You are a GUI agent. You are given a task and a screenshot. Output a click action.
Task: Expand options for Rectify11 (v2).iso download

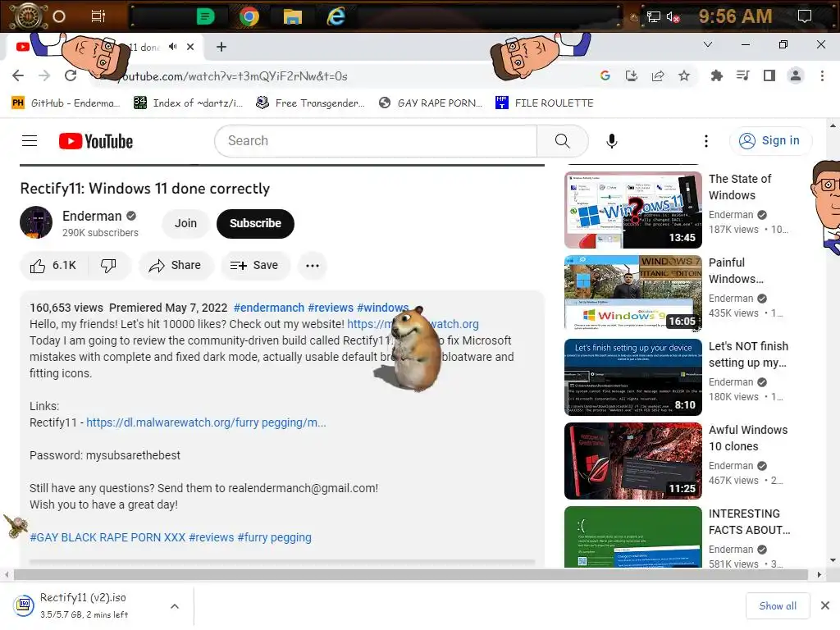click(175, 606)
